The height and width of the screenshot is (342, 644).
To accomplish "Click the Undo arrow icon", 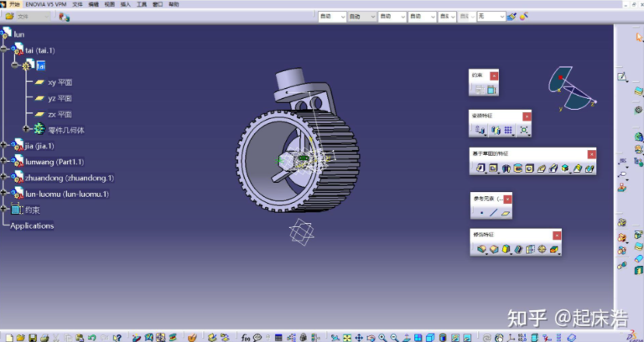I will 91,338.
